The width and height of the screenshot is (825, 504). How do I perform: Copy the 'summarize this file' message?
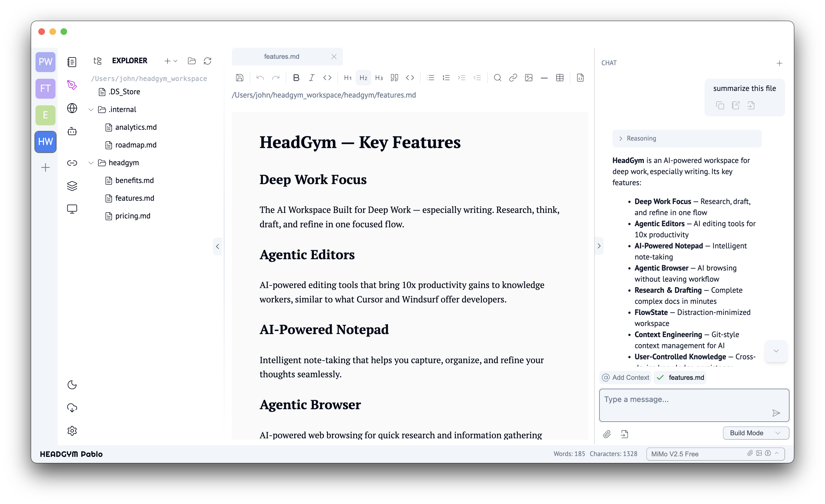pyautogui.click(x=720, y=105)
